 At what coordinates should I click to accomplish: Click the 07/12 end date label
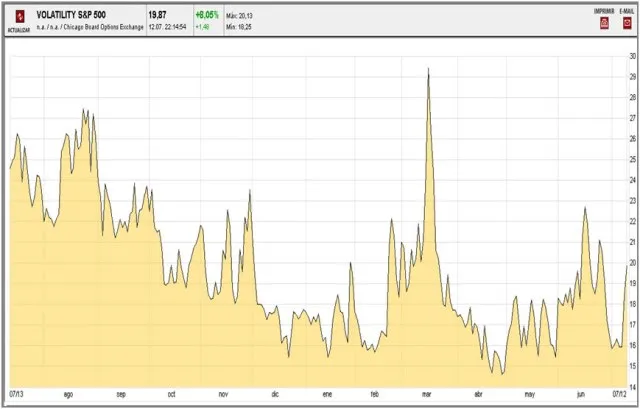click(x=618, y=394)
